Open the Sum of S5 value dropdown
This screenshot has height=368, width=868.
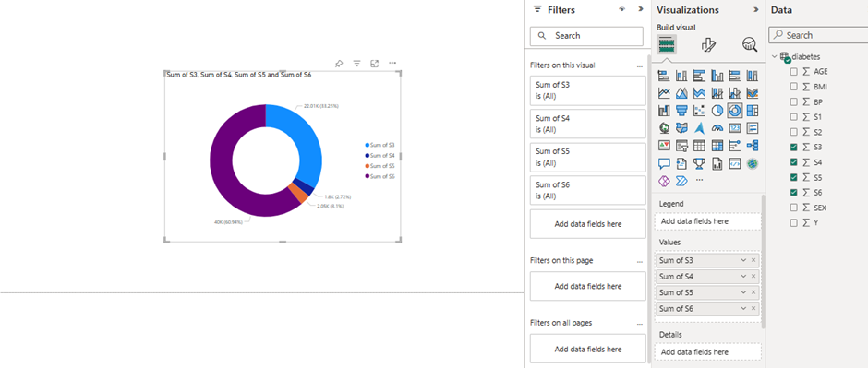743,292
